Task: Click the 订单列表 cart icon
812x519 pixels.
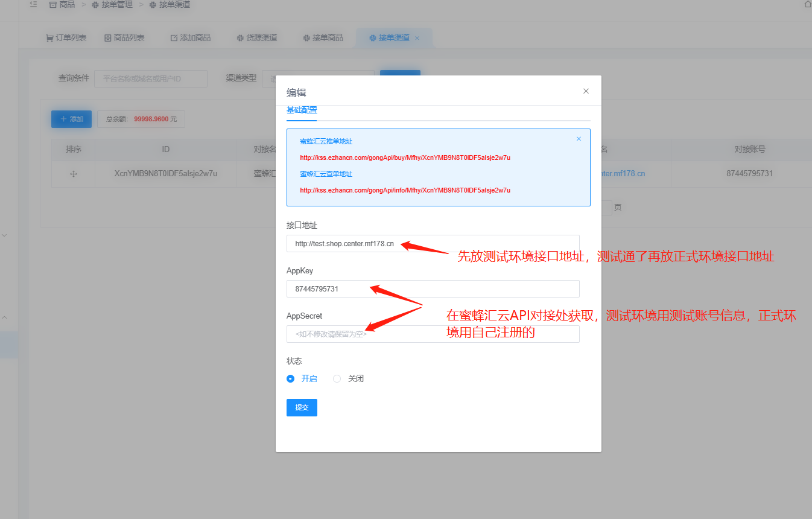Action: [x=49, y=38]
